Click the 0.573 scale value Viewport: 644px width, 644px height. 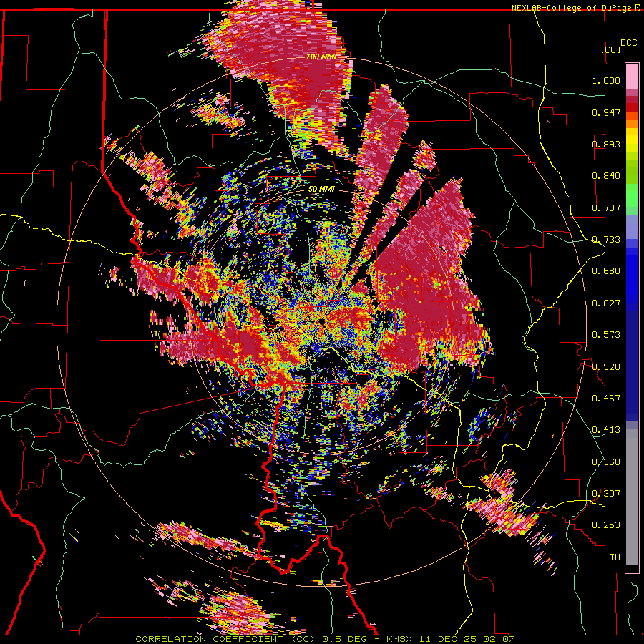coord(606,335)
